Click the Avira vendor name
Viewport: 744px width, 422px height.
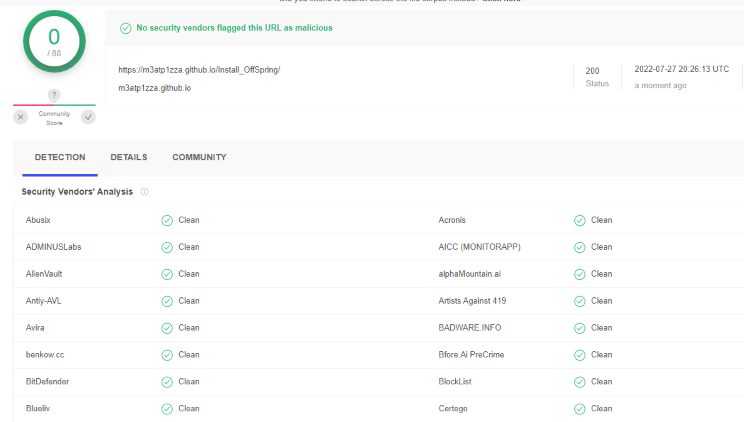(35, 328)
